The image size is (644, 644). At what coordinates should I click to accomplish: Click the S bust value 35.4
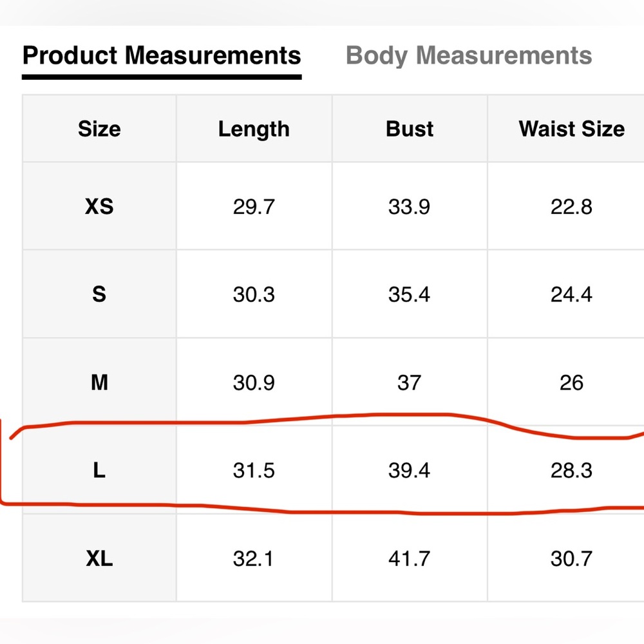[410, 294]
